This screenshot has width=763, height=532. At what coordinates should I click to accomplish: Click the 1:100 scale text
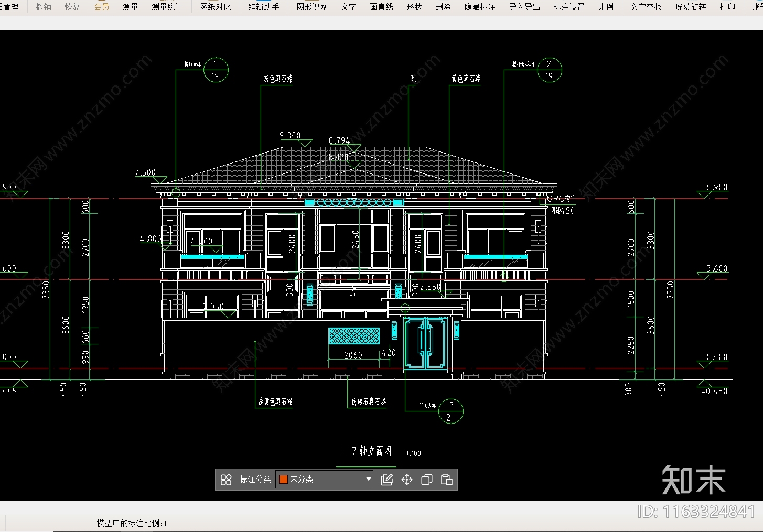coord(413,453)
